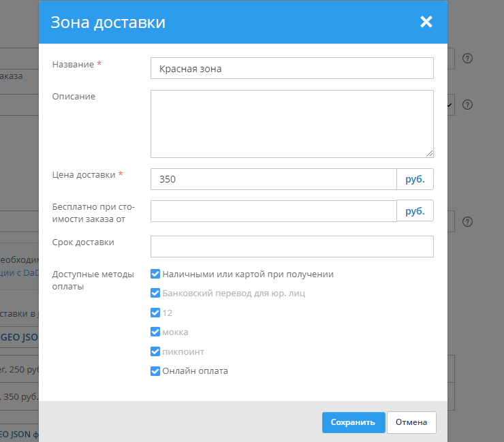504x442 pixels.
Task: Toggle Наличными или картой при получении checkbox
Action: [x=155, y=274]
